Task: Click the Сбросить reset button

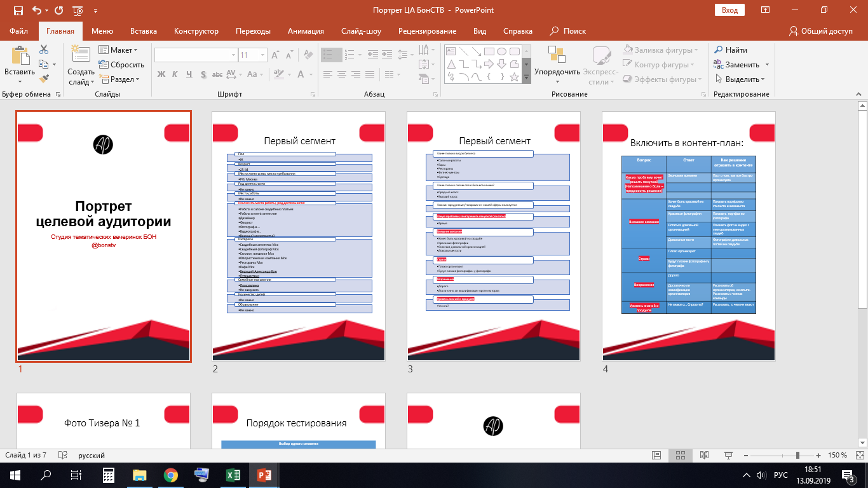Action: [x=121, y=64]
